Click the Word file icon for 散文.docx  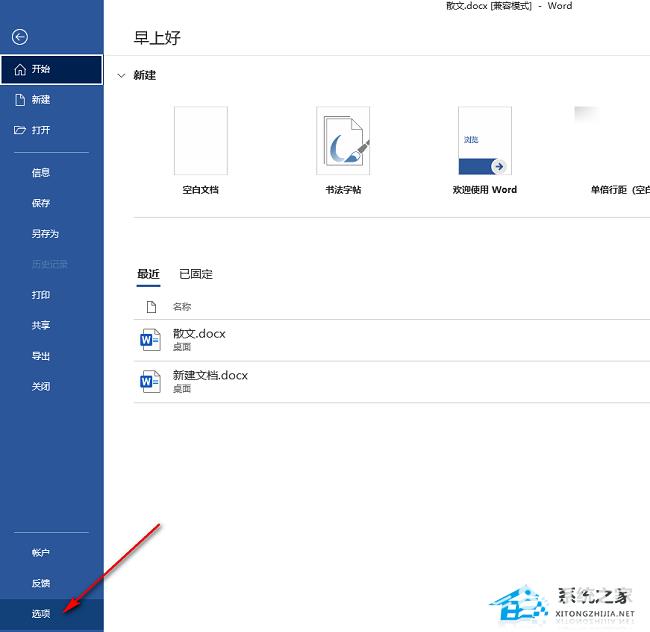coord(150,340)
